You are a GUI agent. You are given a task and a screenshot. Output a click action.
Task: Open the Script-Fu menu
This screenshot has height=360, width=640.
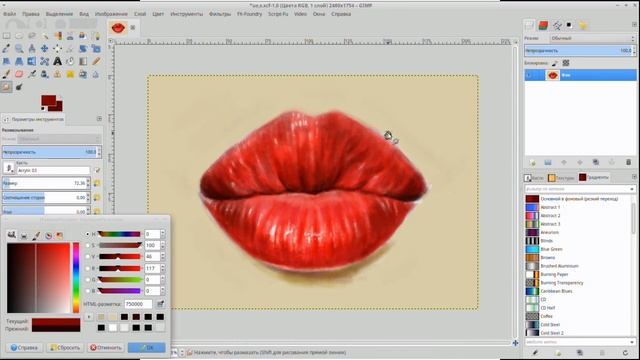(278, 14)
